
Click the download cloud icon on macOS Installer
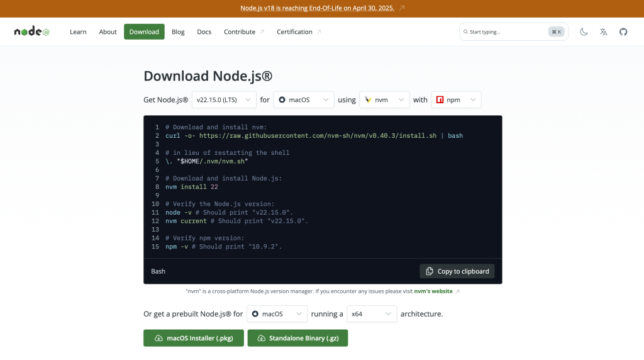pos(158,338)
